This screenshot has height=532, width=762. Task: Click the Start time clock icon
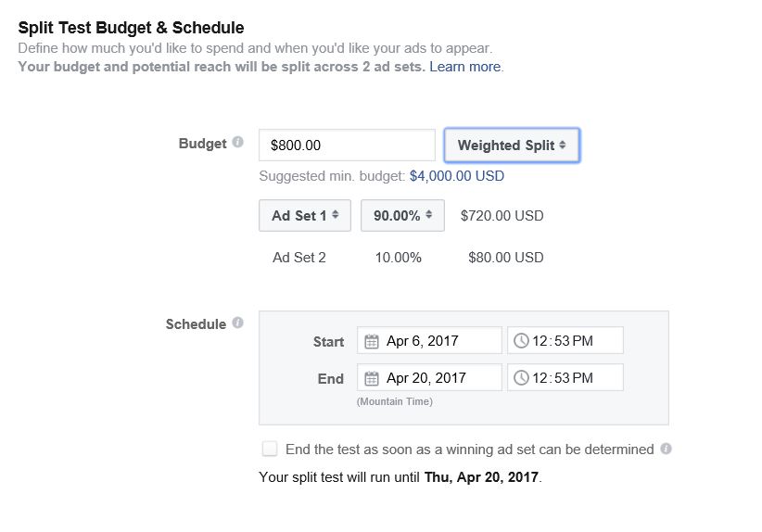521,341
